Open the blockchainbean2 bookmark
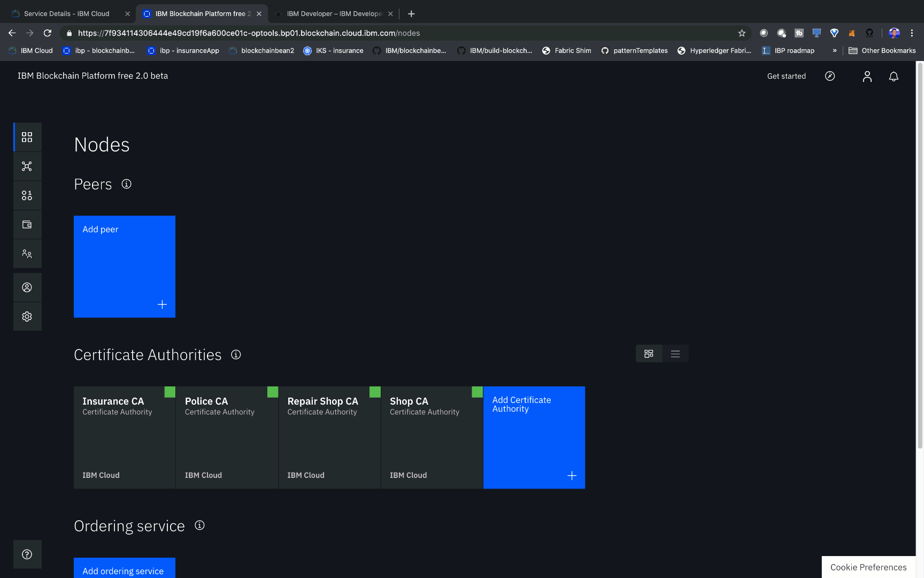The height and width of the screenshot is (578, 924). click(x=261, y=51)
